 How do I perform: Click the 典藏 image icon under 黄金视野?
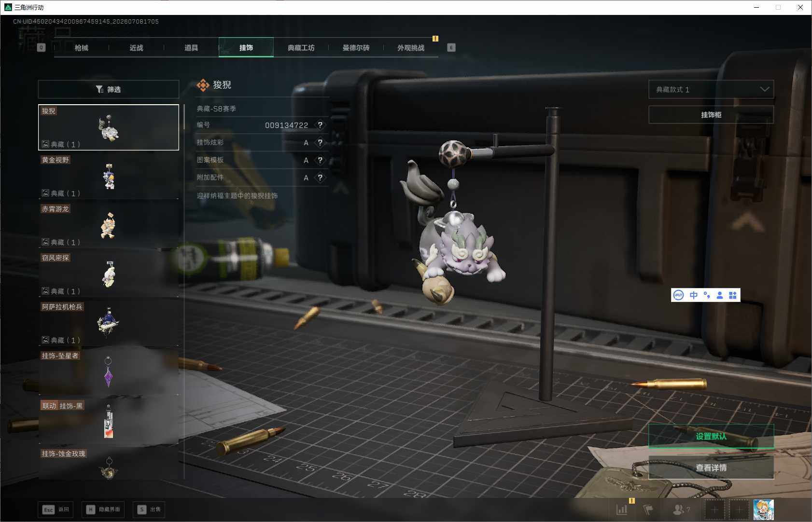click(45, 193)
